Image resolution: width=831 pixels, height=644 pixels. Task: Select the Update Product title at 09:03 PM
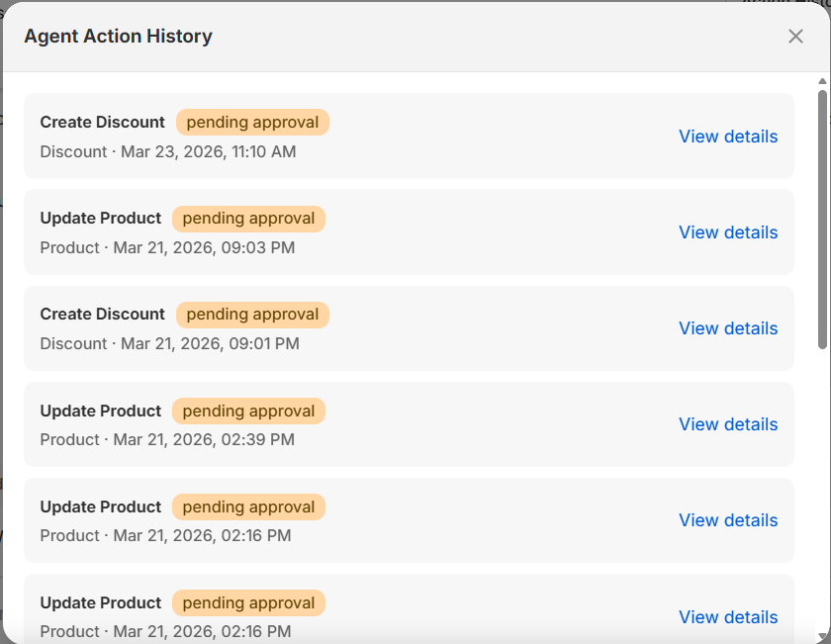(x=100, y=219)
